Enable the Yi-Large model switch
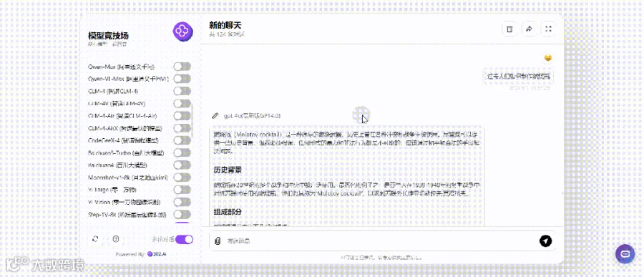This screenshot has width=644, height=277. point(182,190)
